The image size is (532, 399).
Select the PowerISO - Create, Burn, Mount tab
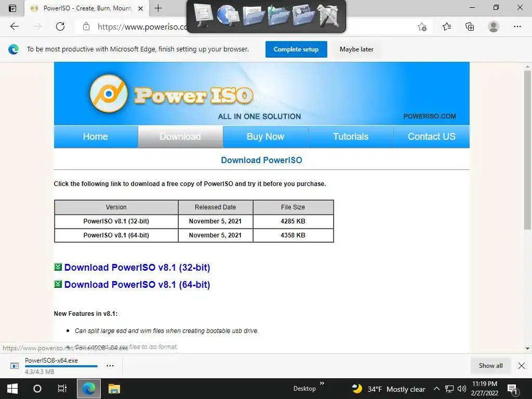tap(87, 8)
